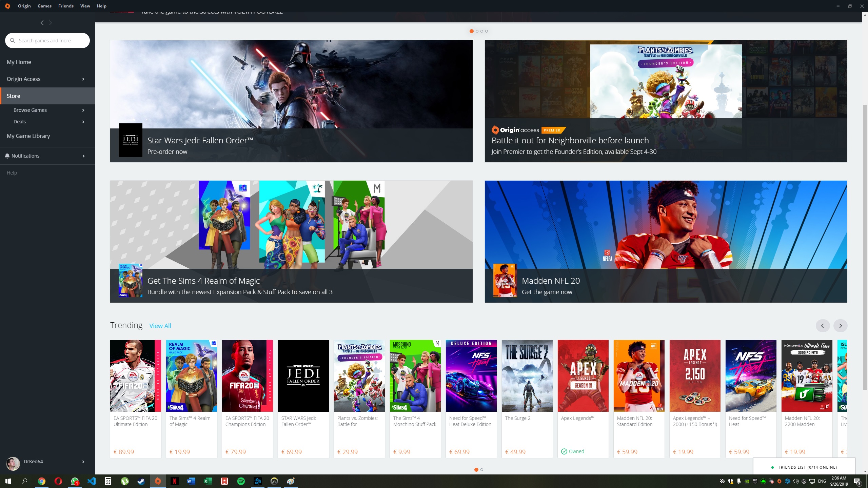Expand the Origin Access submenu
The height and width of the screenshot is (488, 868).
pyautogui.click(x=83, y=79)
